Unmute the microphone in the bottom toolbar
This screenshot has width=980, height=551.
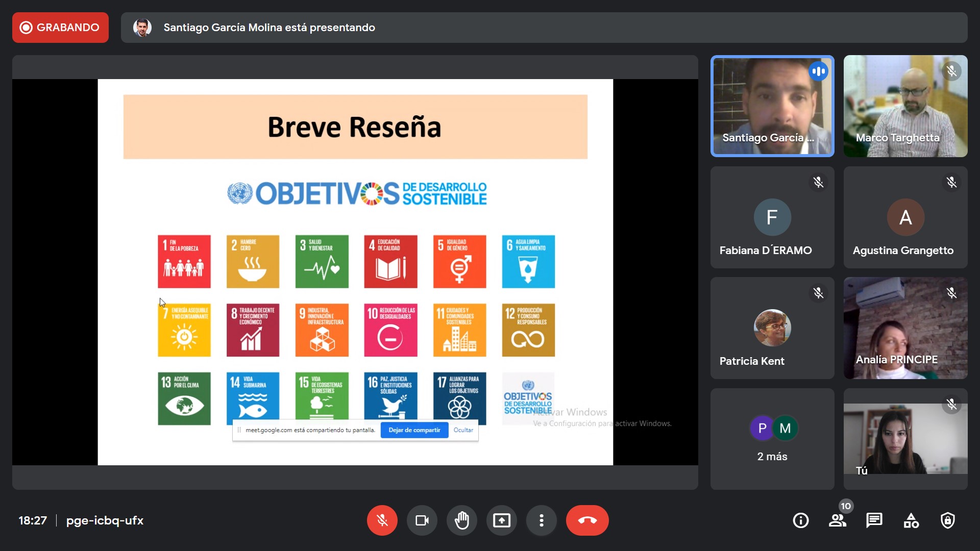(x=382, y=520)
